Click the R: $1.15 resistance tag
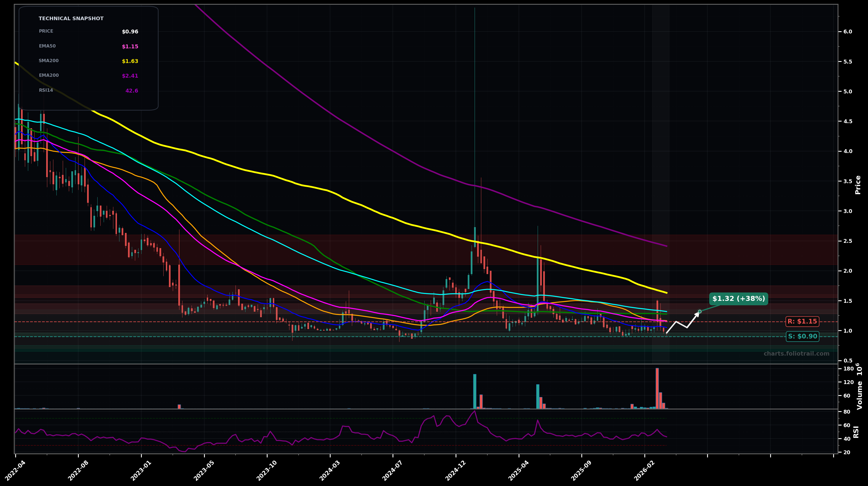Image resolution: width=868 pixels, height=486 pixels. click(802, 322)
